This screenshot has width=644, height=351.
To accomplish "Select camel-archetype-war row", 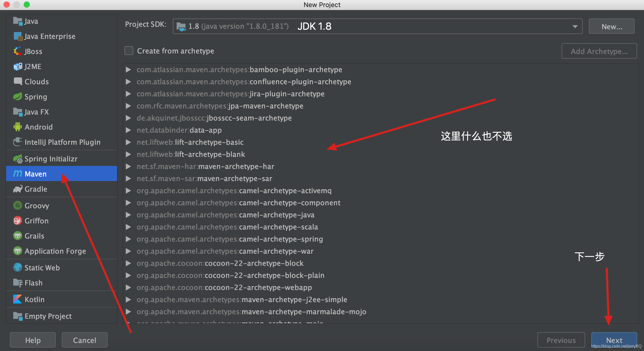I will pyautogui.click(x=380, y=251).
